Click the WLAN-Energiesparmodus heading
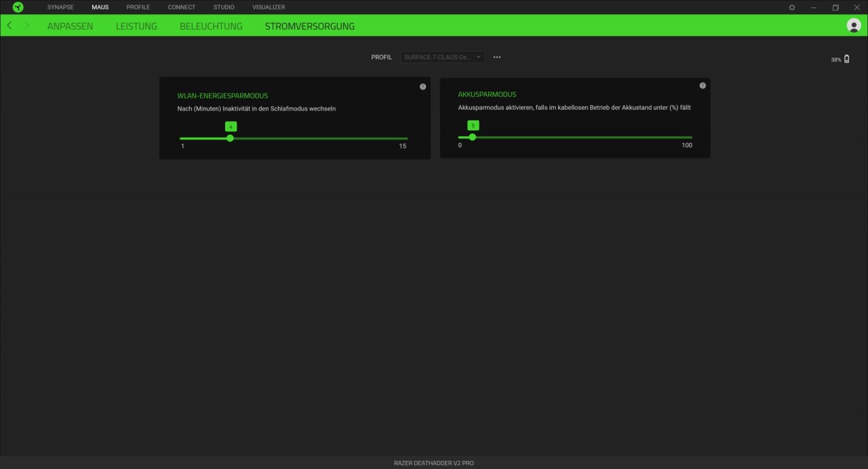Viewport: 868px width, 469px height. coord(222,96)
